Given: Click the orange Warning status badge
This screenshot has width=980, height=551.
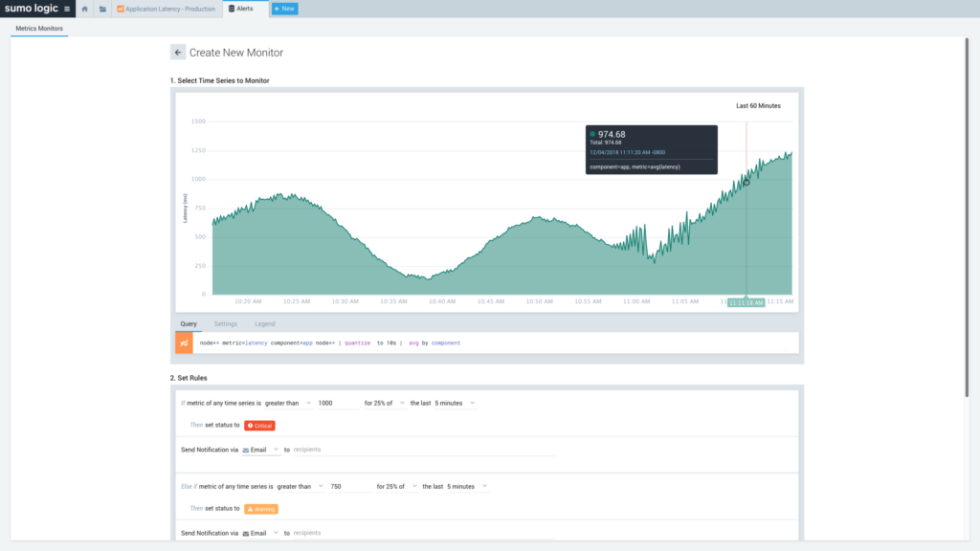Looking at the screenshot, I should pyautogui.click(x=261, y=509).
